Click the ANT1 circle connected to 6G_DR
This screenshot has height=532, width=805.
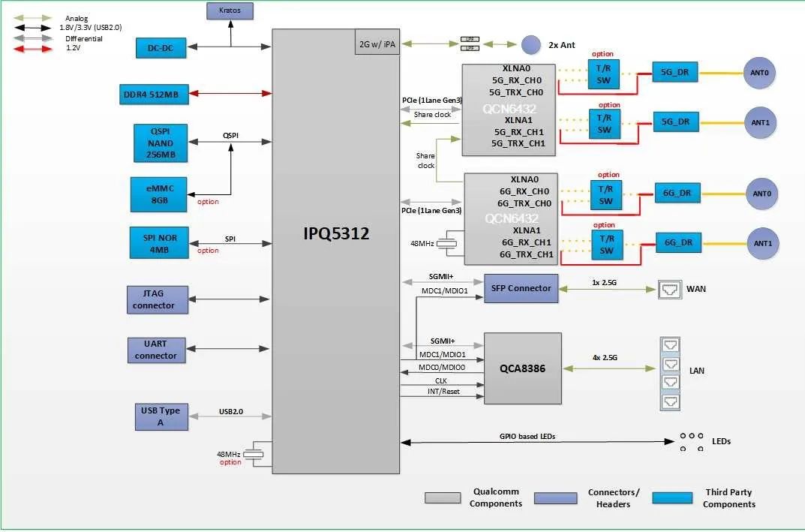coord(762,243)
